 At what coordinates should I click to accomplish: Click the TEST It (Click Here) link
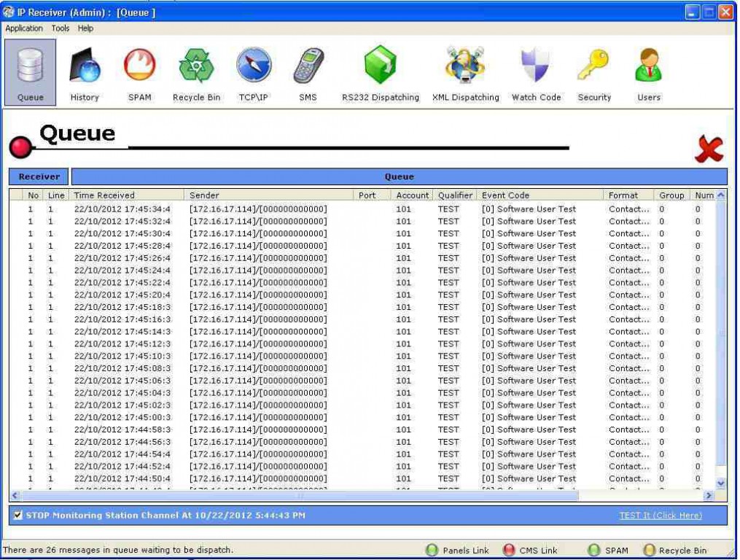click(x=661, y=516)
